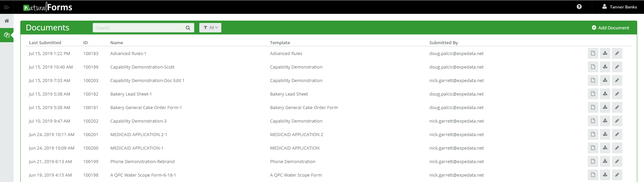This screenshot has height=182, width=644.
Task: Download Bakery Lead Sheet-1 document
Action: tap(605, 94)
